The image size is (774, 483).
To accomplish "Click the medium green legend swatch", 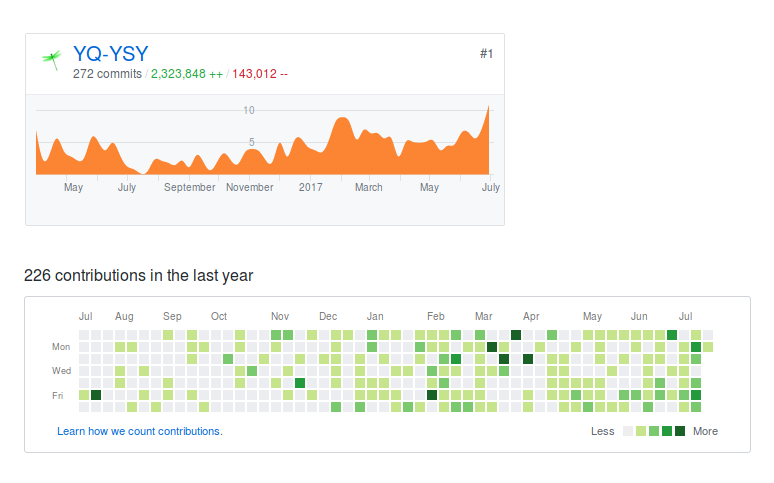I will (x=654, y=431).
